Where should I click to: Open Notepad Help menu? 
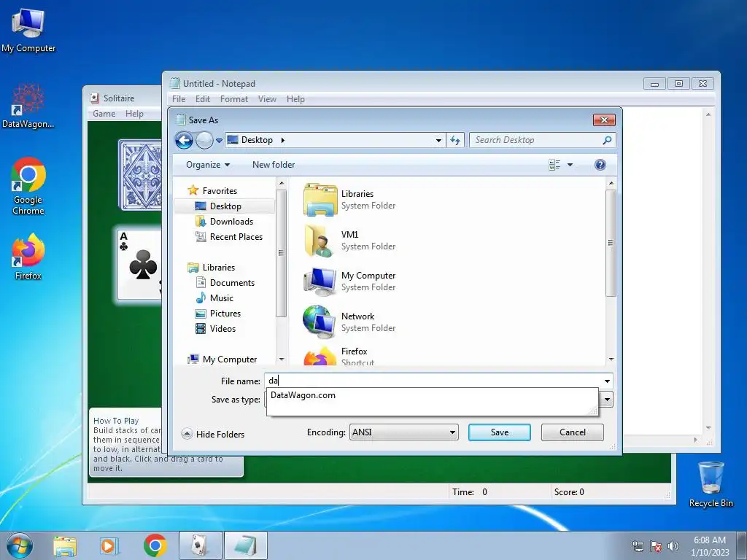(295, 99)
